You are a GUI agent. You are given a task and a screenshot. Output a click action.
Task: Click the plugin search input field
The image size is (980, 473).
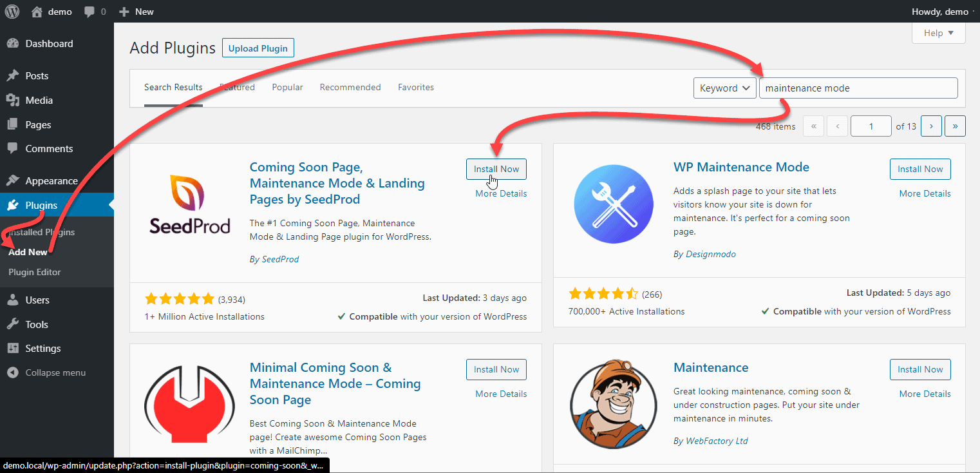coord(858,88)
